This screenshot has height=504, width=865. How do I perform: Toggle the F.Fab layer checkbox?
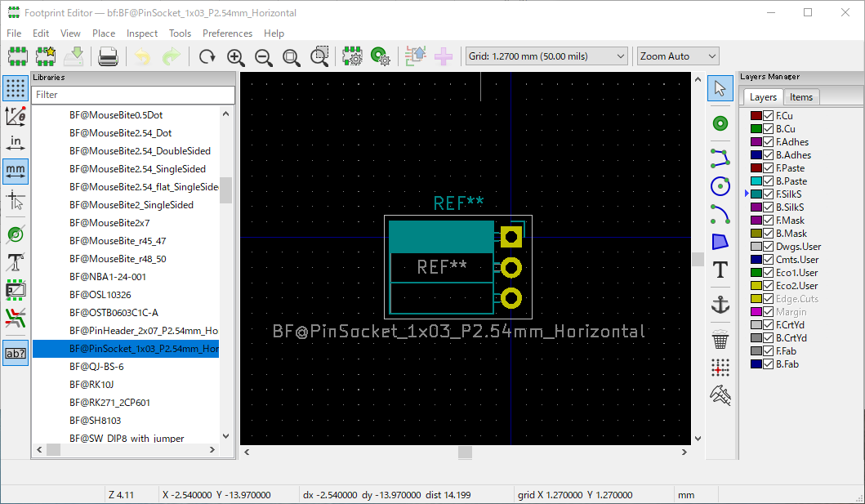coord(768,351)
